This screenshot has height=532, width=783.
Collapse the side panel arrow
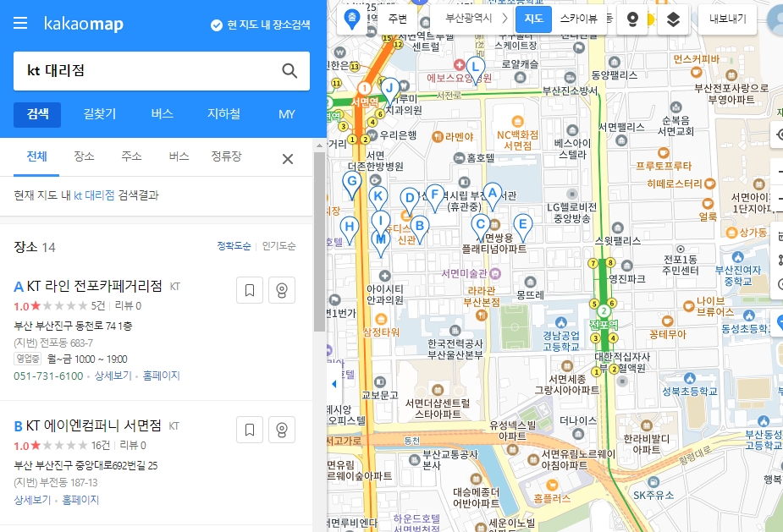pyautogui.click(x=334, y=384)
